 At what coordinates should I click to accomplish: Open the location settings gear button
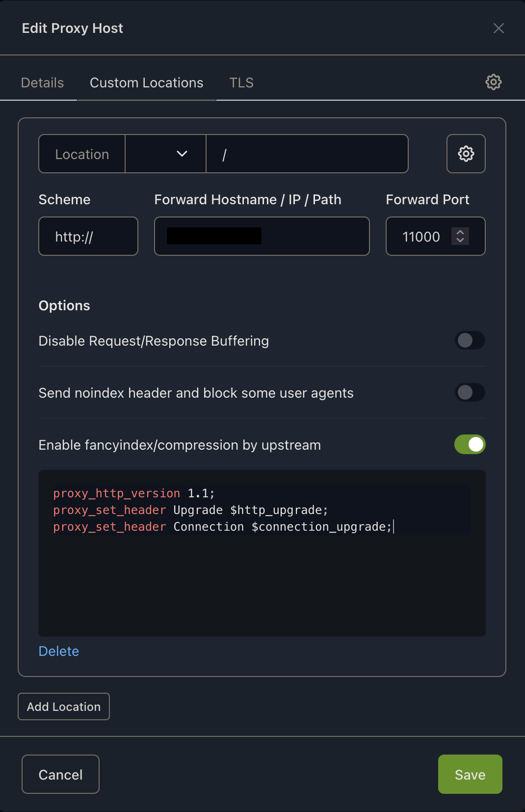[466, 154]
